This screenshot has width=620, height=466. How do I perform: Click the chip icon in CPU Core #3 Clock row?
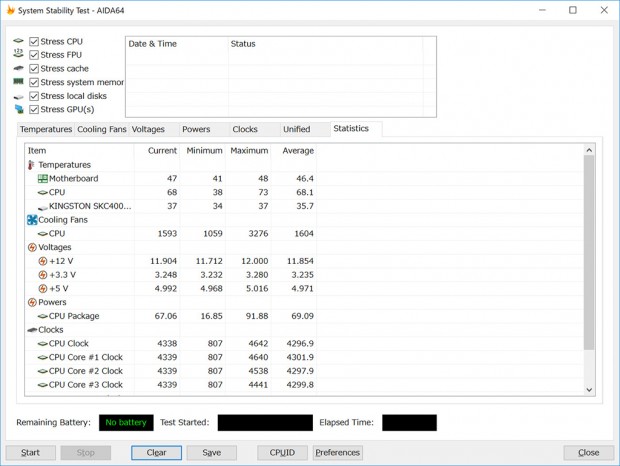coord(42,385)
